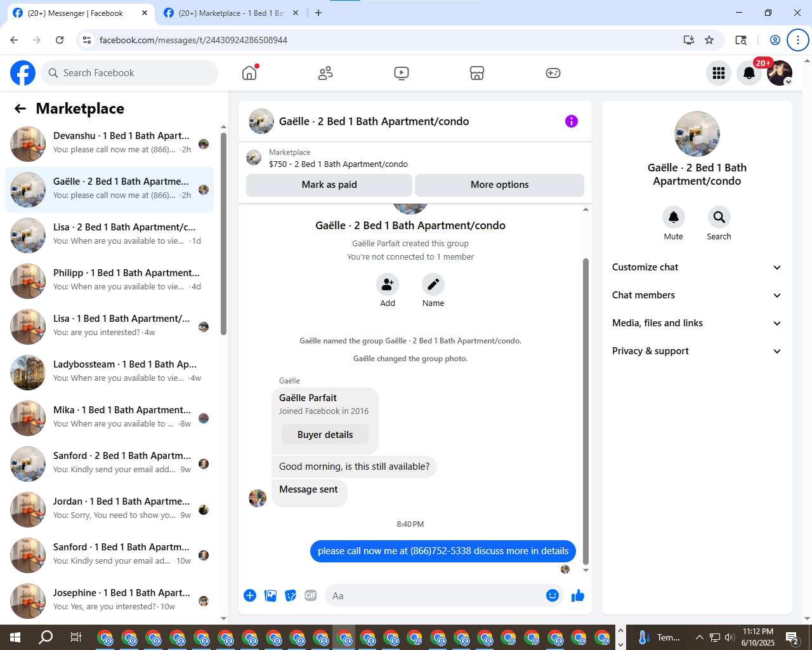Image resolution: width=812 pixels, height=650 pixels.
Task: Click the sent message about calling (866)752-5338
Action: [443, 551]
